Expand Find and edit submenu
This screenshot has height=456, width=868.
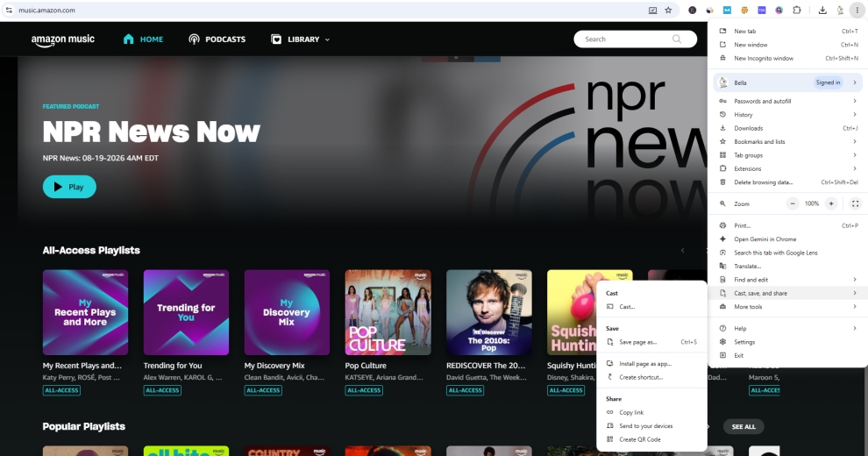tap(787, 280)
